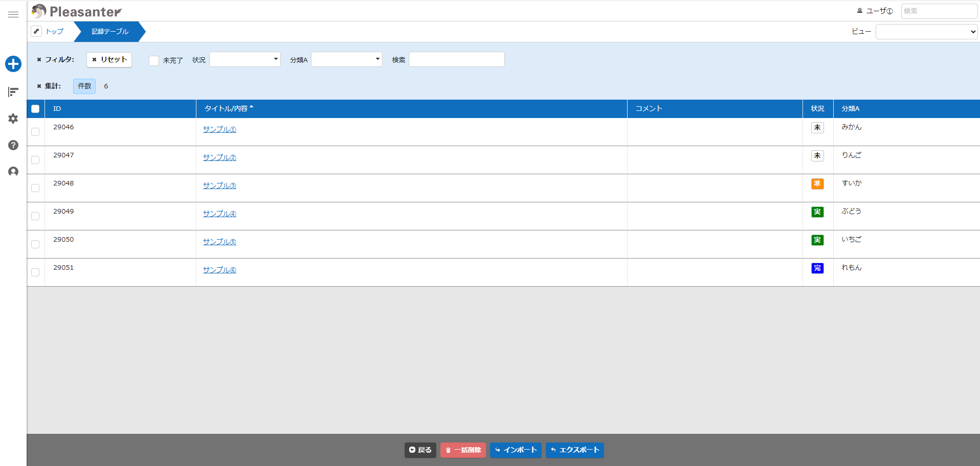Open the サンプル③ record link

(219, 185)
